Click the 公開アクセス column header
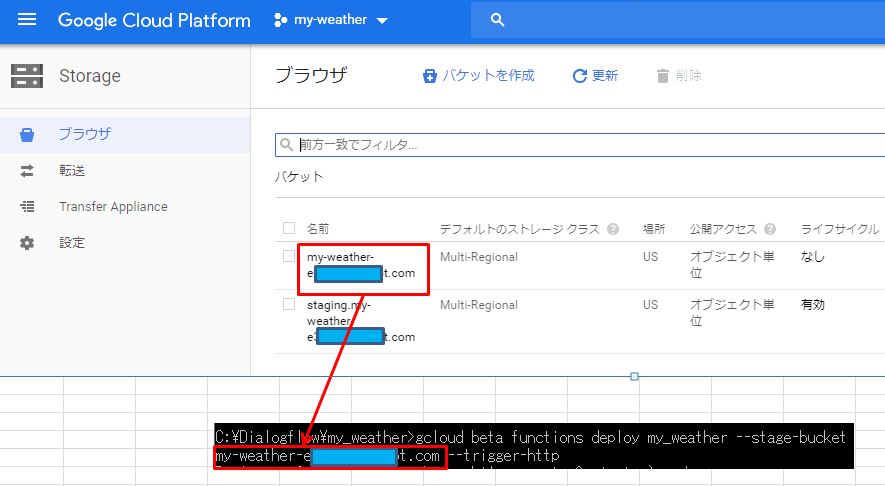 point(723,229)
